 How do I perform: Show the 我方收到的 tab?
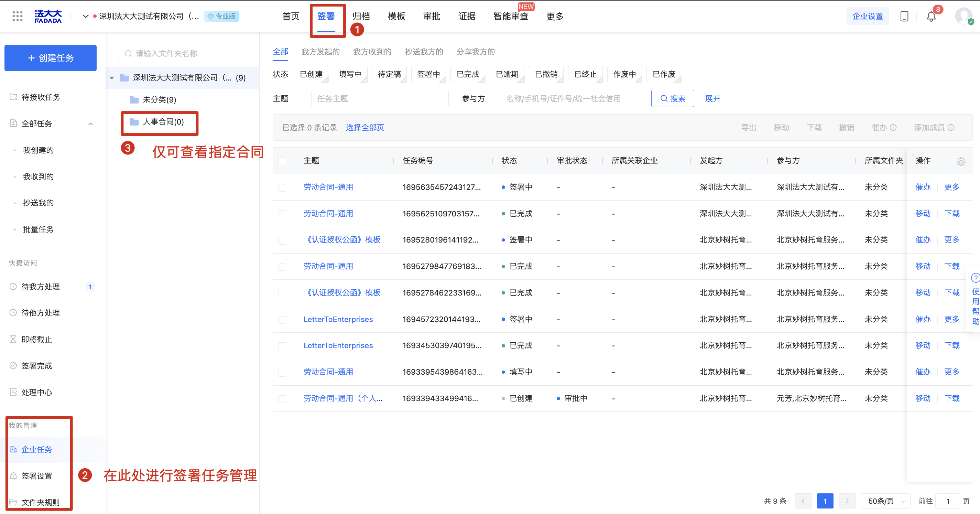pyautogui.click(x=372, y=52)
